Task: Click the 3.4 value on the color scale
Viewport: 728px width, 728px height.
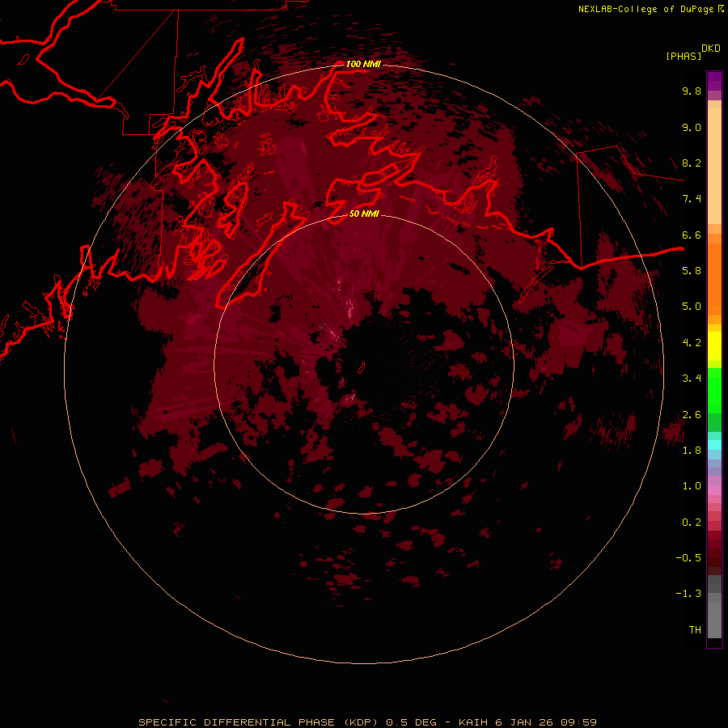Action: (x=692, y=379)
